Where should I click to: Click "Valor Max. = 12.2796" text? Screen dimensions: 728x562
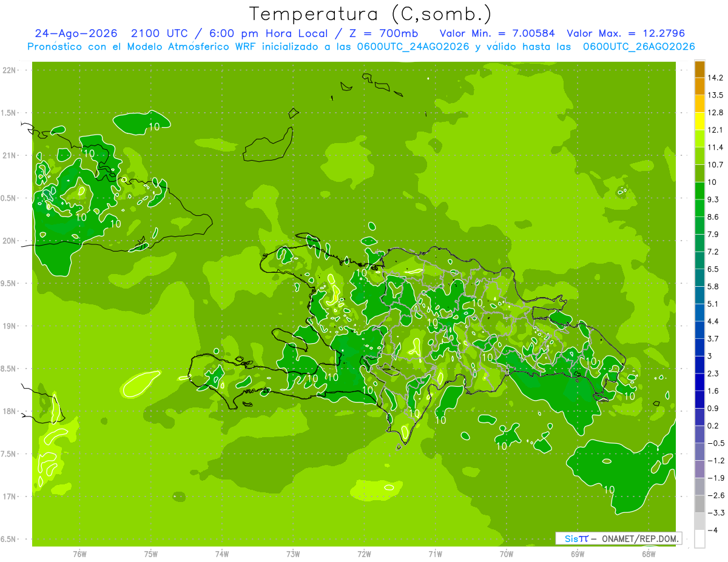pos(626,33)
